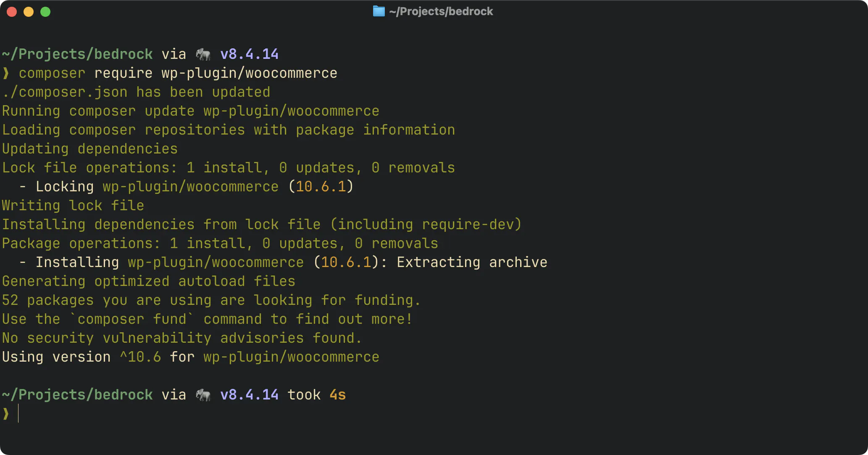Click the v8.4.14 version in the first prompt
The width and height of the screenshot is (868, 455).
[x=250, y=54]
